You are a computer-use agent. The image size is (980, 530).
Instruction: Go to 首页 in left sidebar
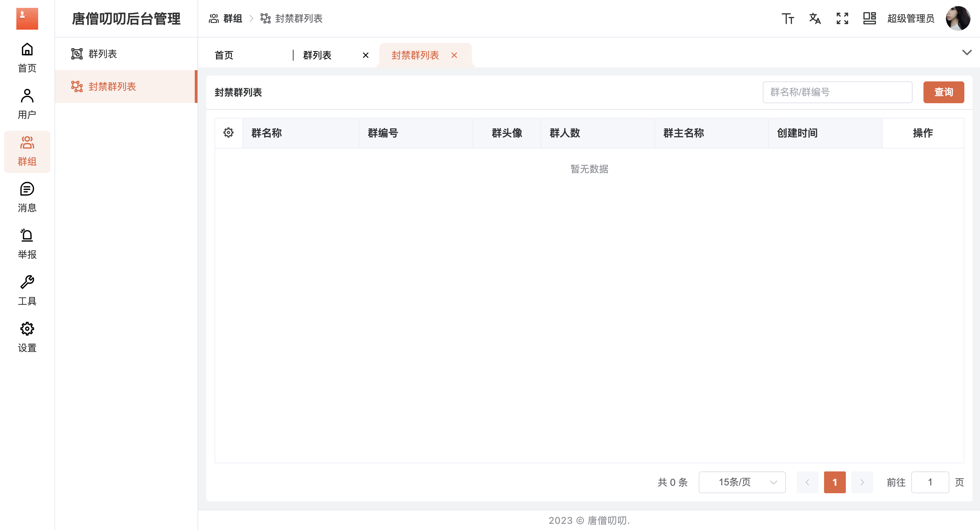27,58
